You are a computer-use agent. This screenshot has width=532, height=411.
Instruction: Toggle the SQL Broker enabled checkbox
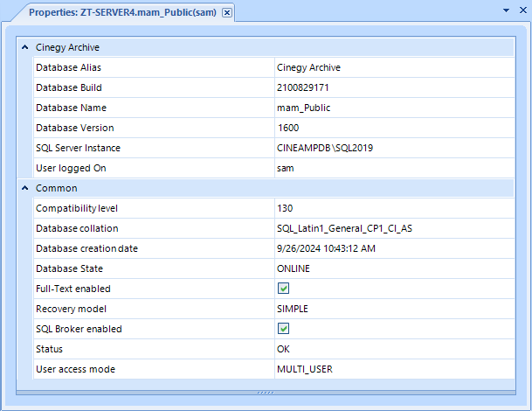(283, 329)
